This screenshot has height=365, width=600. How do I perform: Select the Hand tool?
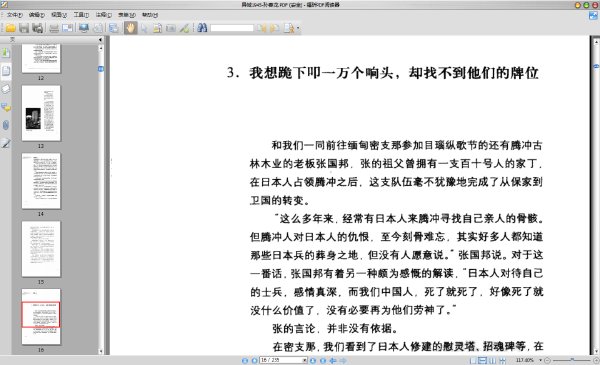[130, 28]
